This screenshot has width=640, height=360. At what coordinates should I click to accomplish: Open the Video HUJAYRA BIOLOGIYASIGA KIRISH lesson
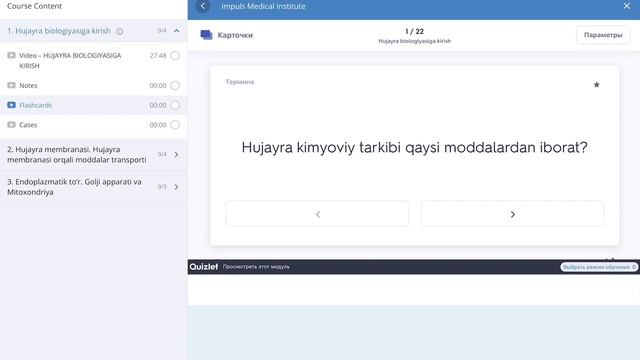pos(70,60)
